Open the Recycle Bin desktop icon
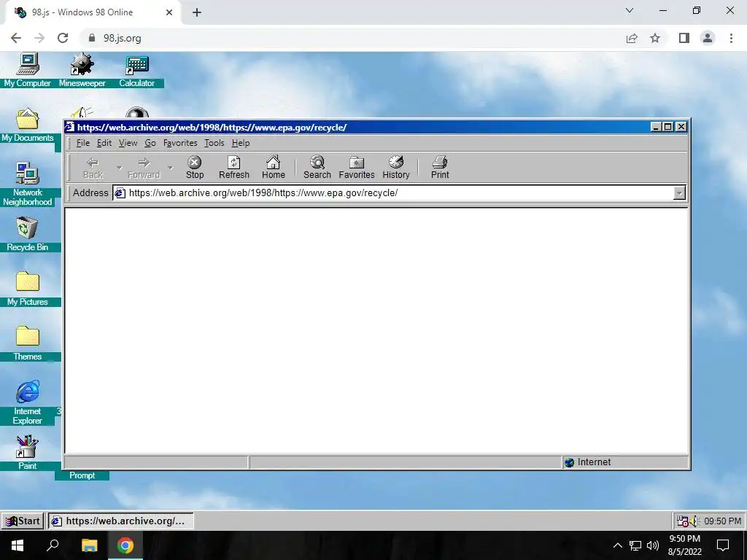Viewport: 747px width, 560px height. click(27, 234)
